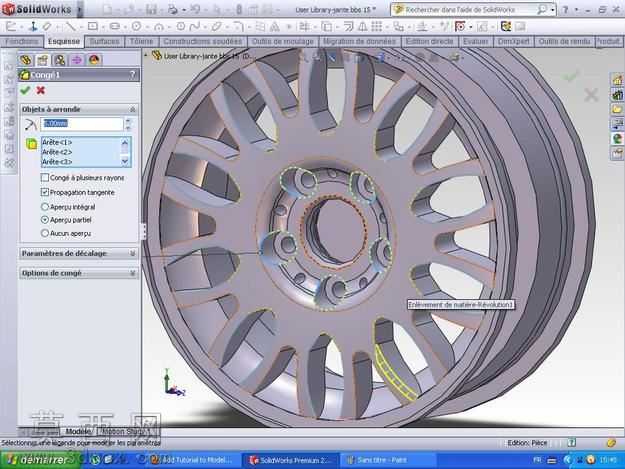Screen dimensions: 625x469
Task: Open the File Explorer task pane icon
Action: point(617,109)
